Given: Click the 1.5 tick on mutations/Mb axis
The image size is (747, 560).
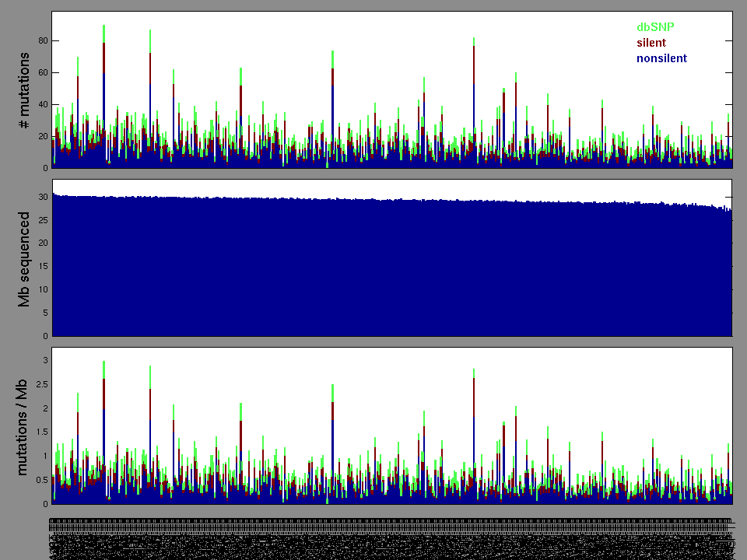Looking at the screenshot, I should click(x=42, y=432).
